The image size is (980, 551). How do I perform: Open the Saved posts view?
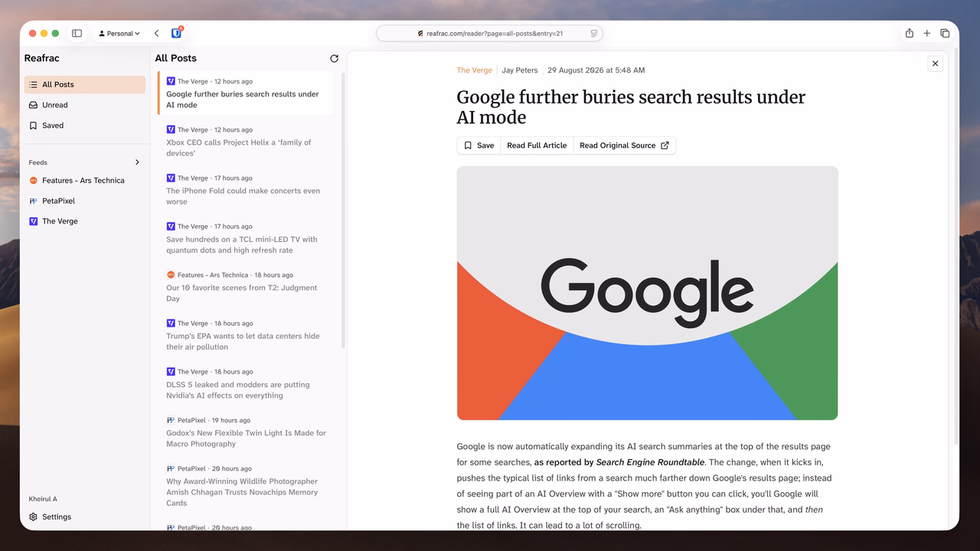[x=85, y=126]
